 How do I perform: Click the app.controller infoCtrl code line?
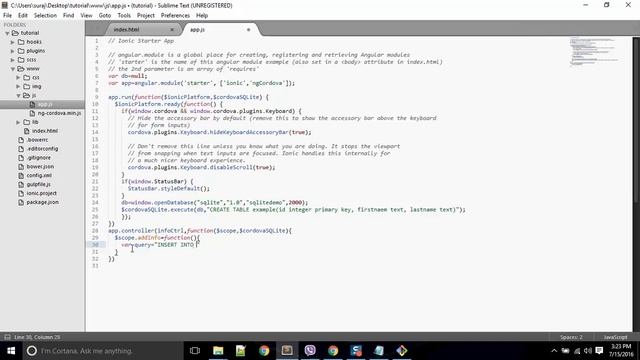click(x=200, y=231)
